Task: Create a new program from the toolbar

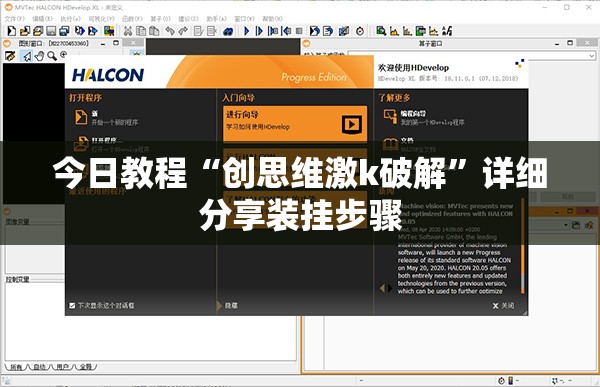Action: [x=12, y=31]
